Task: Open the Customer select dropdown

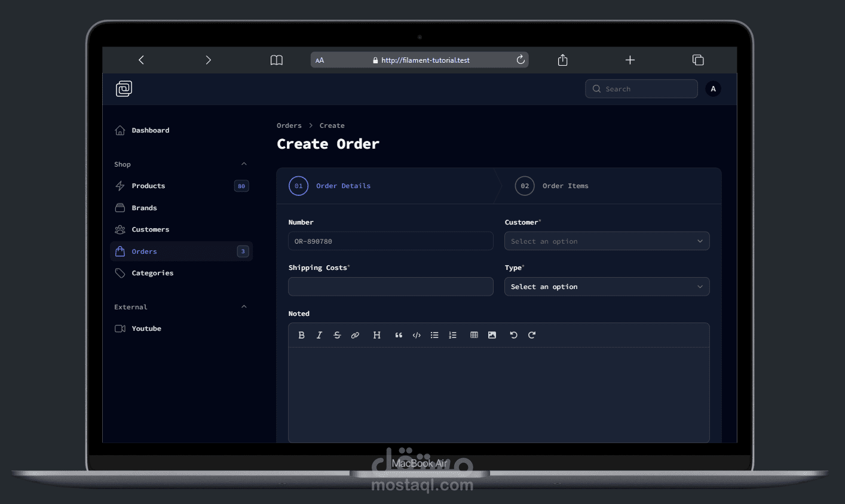Action: [x=607, y=241]
